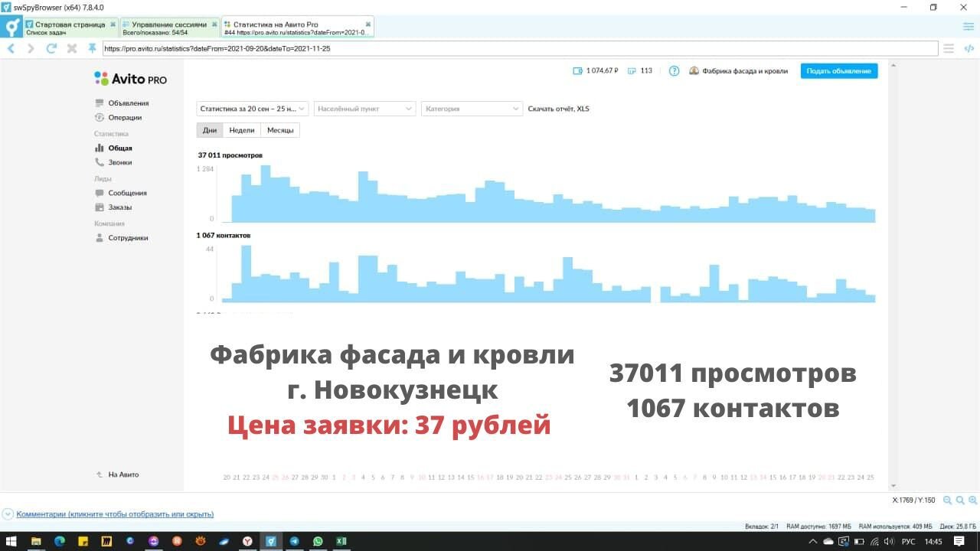Download report via Скачать отчёт, XLS

tap(558, 109)
